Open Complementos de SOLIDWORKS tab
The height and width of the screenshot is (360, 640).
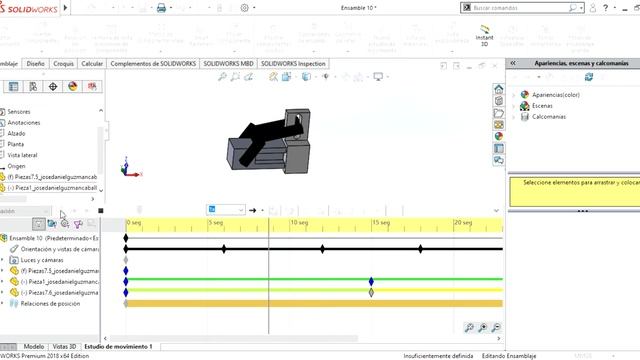(x=153, y=64)
